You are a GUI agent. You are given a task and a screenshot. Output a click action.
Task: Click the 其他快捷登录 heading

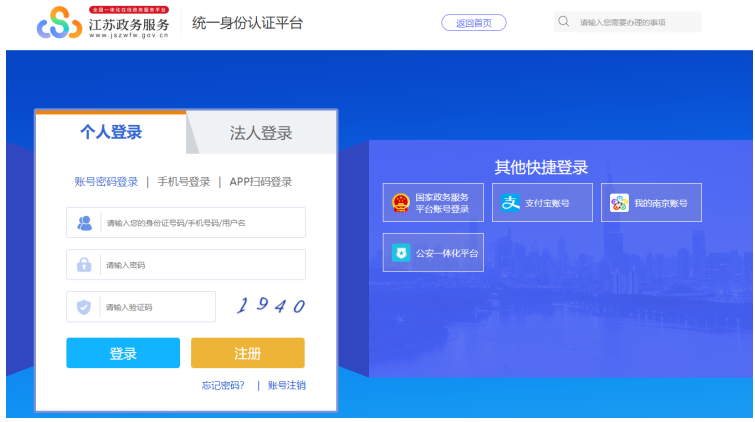tap(541, 167)
